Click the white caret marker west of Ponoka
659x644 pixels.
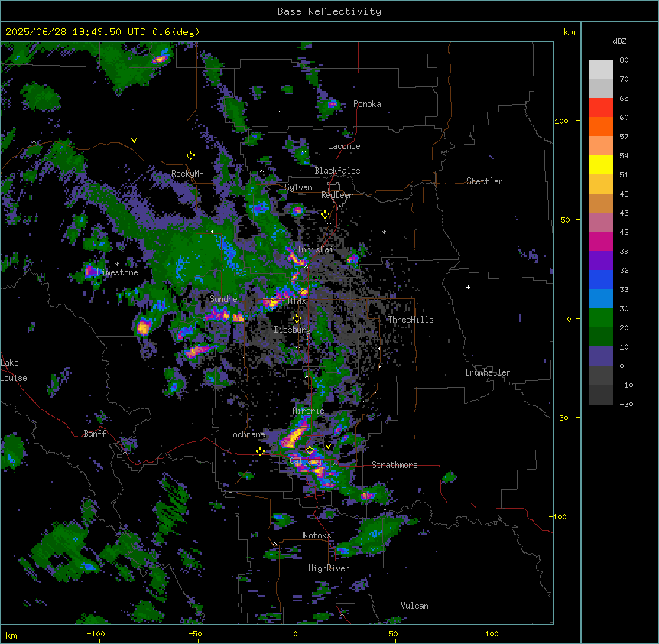280,112
